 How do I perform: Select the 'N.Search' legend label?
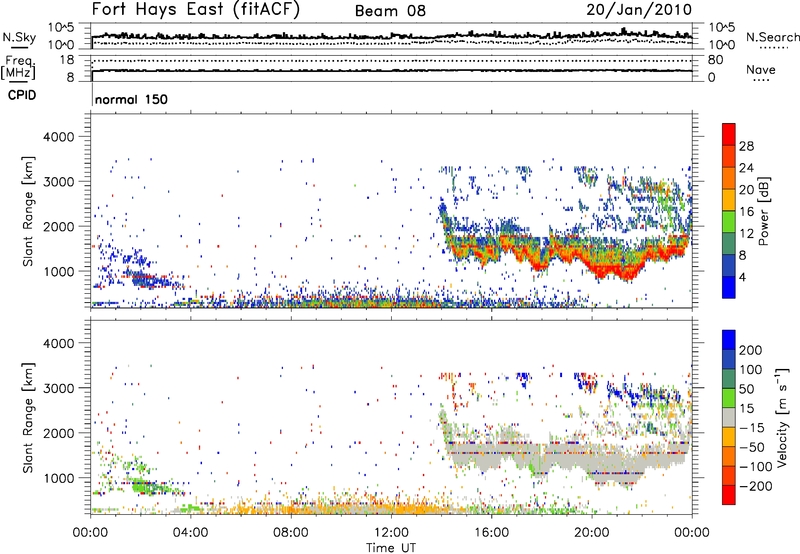[x=773, y=37]
